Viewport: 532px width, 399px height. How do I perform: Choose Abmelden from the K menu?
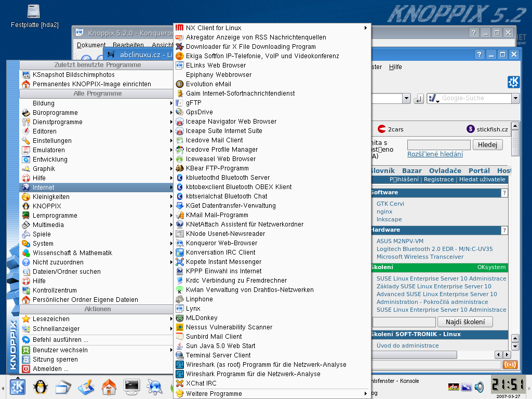click(x=97, y=369)
